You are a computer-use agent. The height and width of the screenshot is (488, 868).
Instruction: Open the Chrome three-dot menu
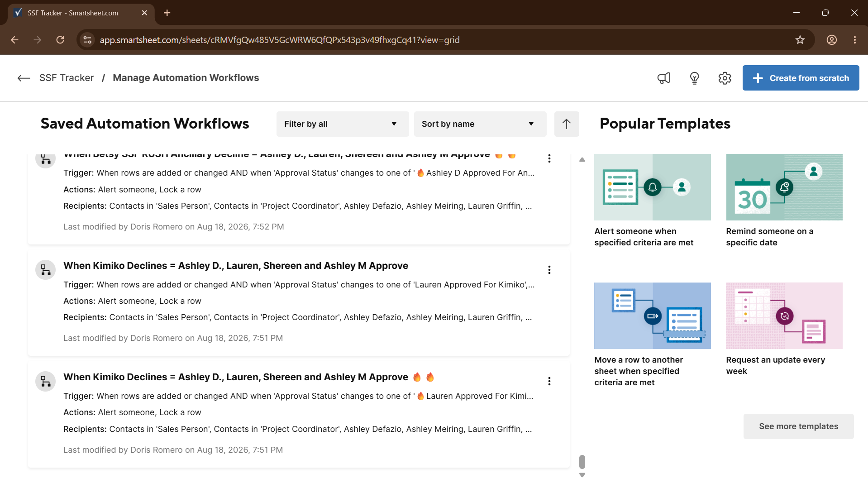854,40
